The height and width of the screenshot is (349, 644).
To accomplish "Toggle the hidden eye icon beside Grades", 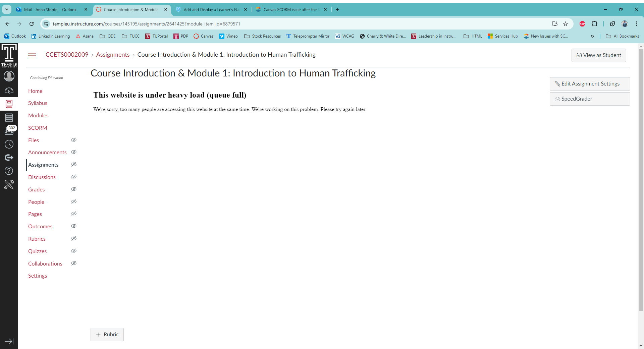I will (73, 189).
